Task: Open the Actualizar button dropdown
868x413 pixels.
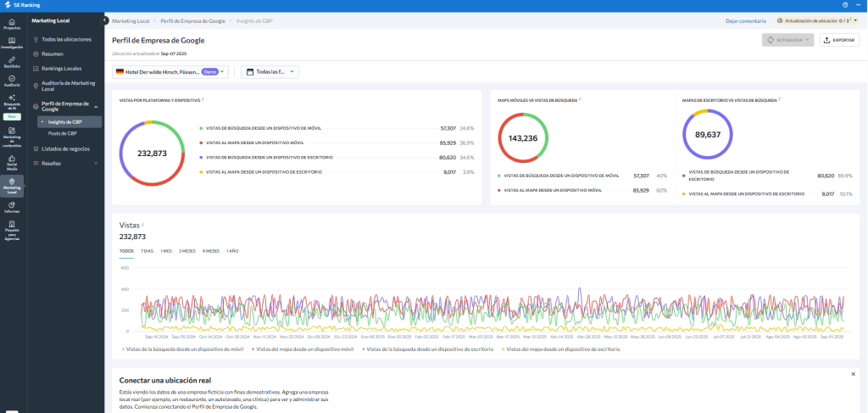Action: tap(787, 40)
